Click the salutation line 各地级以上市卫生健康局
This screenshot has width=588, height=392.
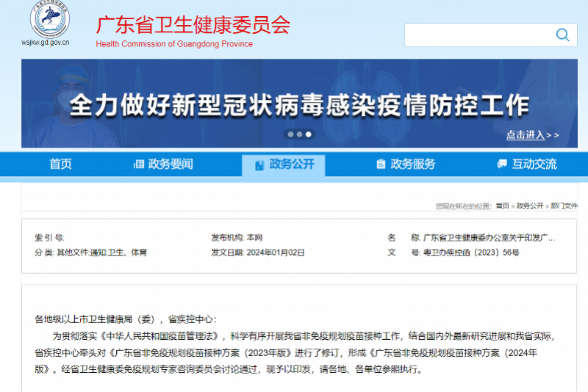click(126, 319)
